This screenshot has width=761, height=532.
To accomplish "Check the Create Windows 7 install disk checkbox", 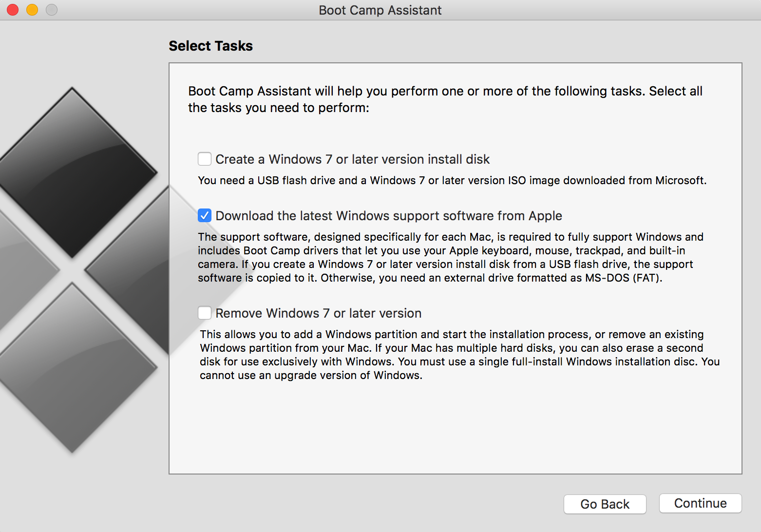I will pos(204,159).
